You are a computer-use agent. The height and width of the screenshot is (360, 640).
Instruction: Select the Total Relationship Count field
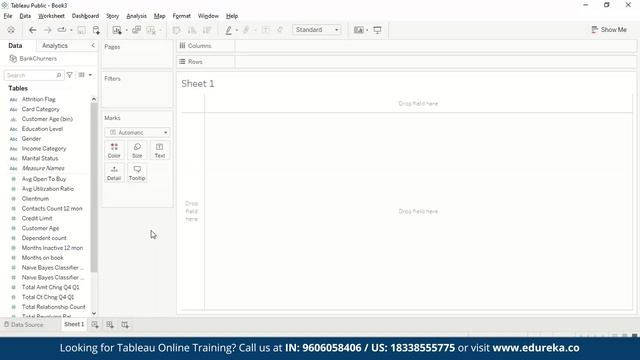53,307
